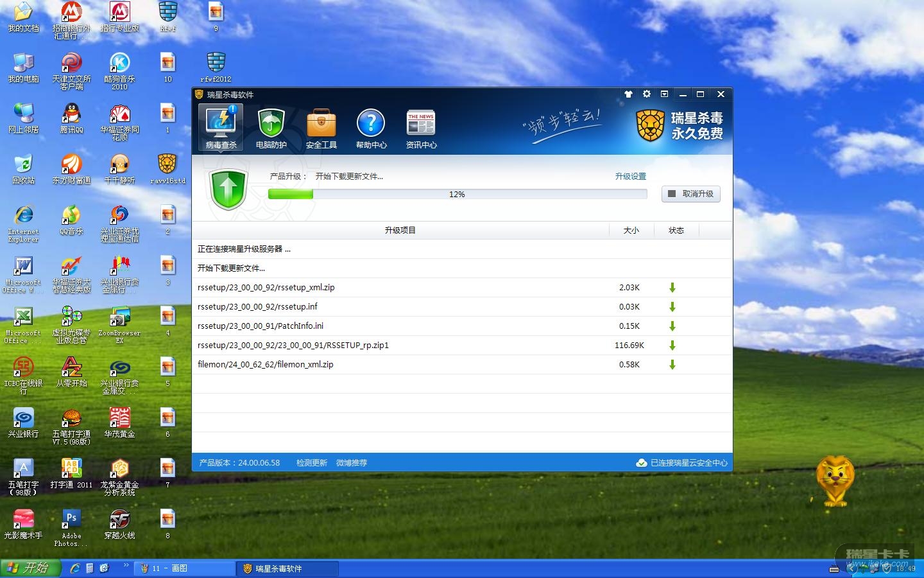Click the 产品版本 24.00.06.58 text

click(x=239, y=462)
